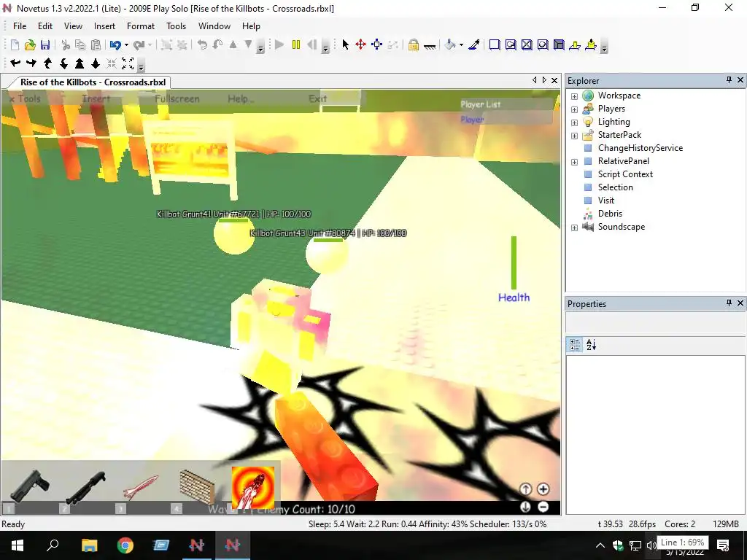Open the Undo history dropdown arrow
Screen dimensions: 747x560
126,45
